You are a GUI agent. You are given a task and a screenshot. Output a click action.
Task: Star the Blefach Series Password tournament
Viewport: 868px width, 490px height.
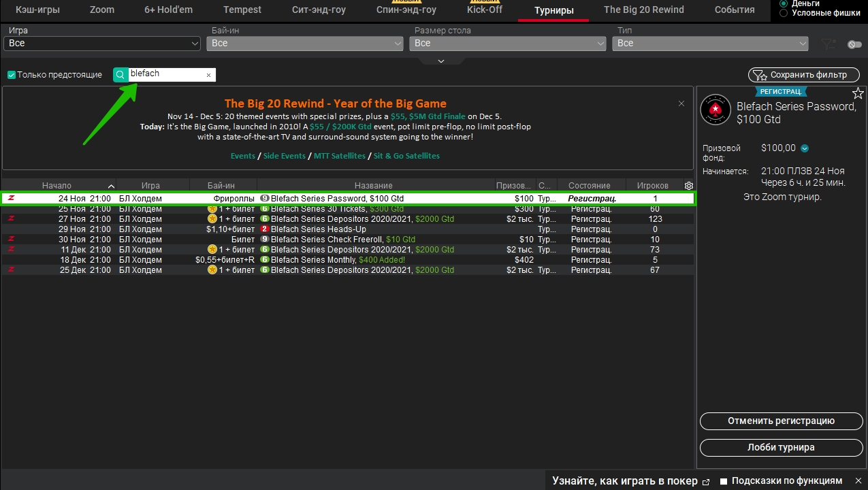[858, 93]
